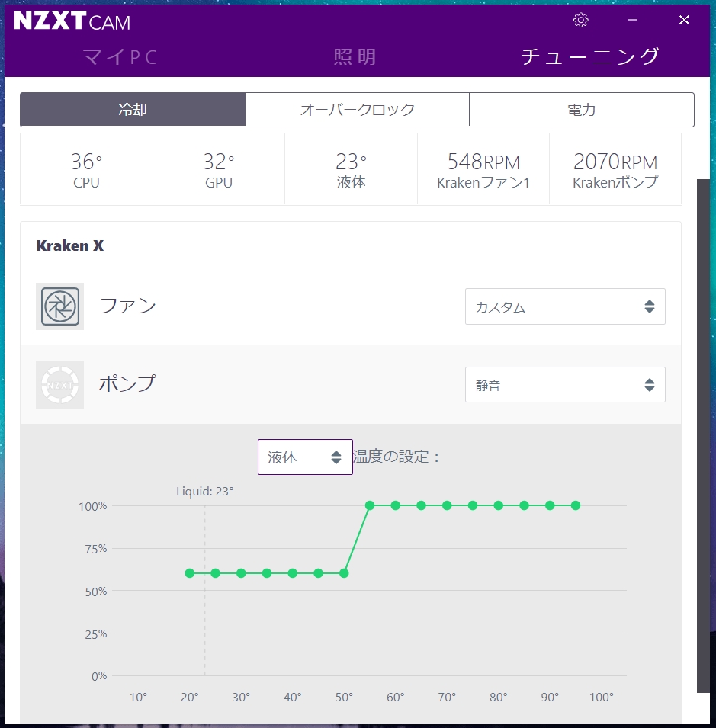Select the 100% curve point at 85°
This screenshot has width=716, height=728.
(x=525, y=505)
